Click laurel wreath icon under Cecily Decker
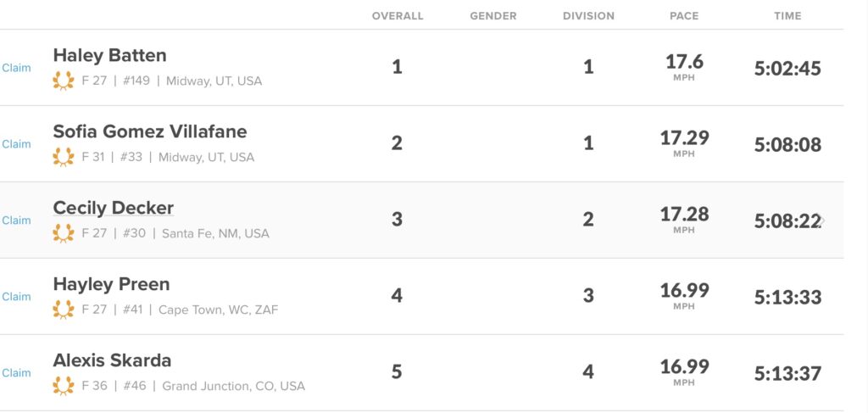This screenshot has width=868, height=413. (64, 233)
